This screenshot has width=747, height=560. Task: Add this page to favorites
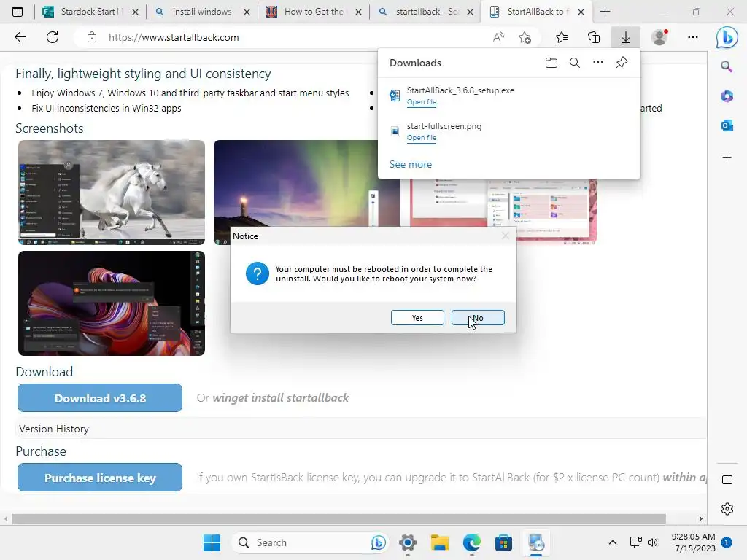(525, 37)
